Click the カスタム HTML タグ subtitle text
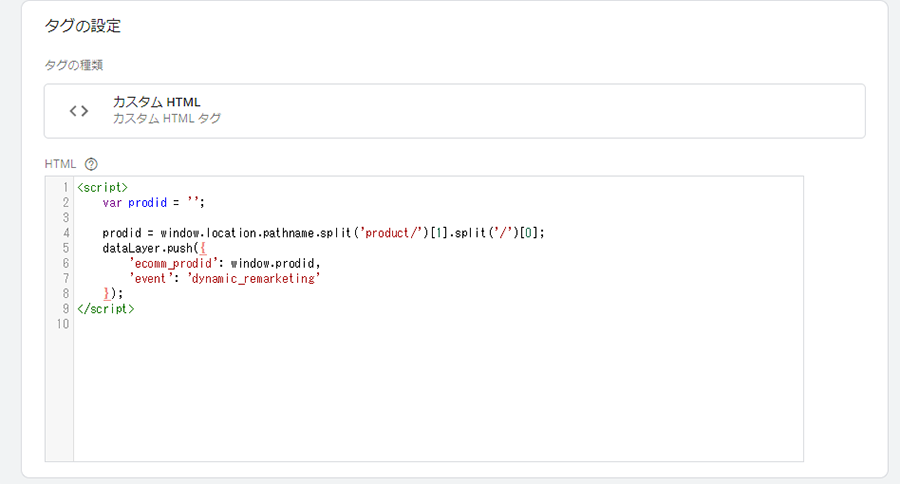This screenshot has height=484, width=900. coord(166,118)
